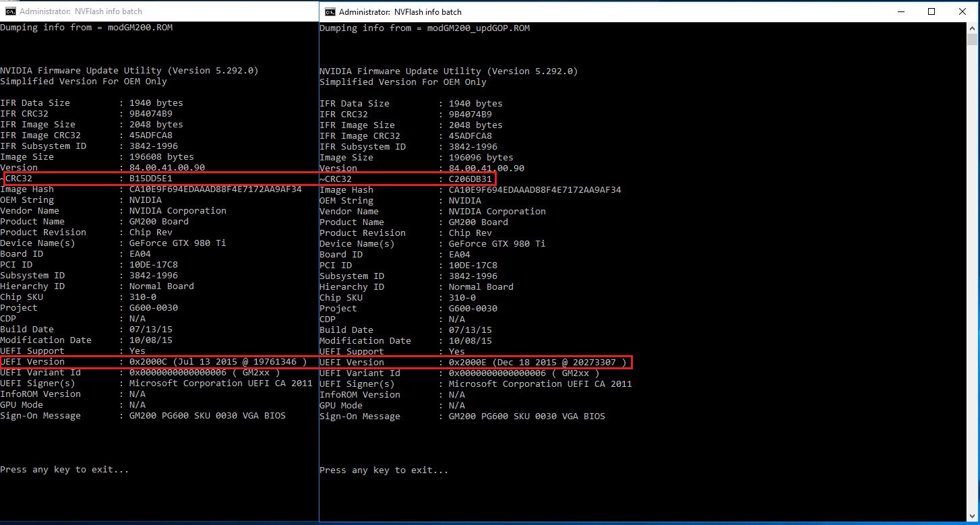Click 'GeForce GTX 980 Ti' in updGOP window
Image resolution: width=980 pixels, height=525 pixels.
[x=497, y=244]
